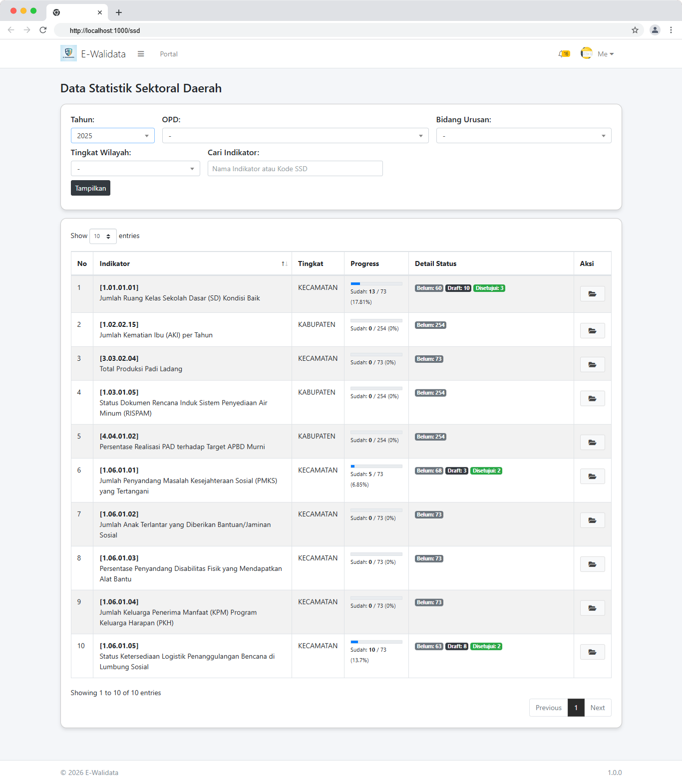
Task: Open folder icon for Total Produksi Padi Ladang
Action: click(x=592, y=365)
